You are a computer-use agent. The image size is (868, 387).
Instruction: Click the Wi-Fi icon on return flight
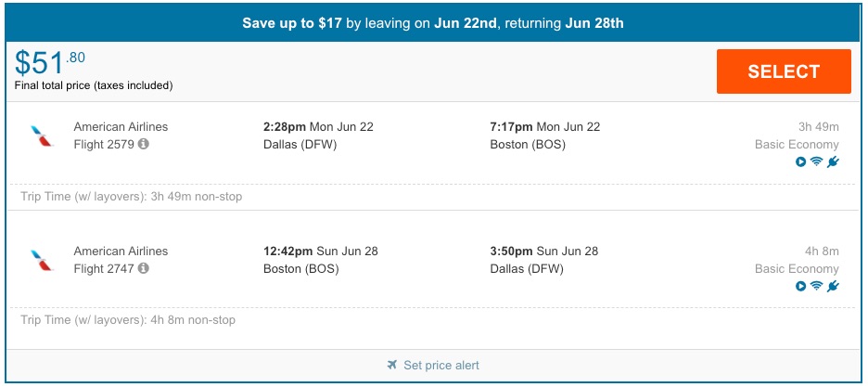(x=816, y=286)
